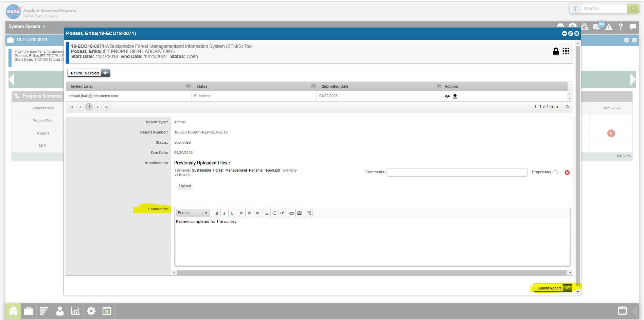Click the lock icon in project header

(x=556, y=51)
